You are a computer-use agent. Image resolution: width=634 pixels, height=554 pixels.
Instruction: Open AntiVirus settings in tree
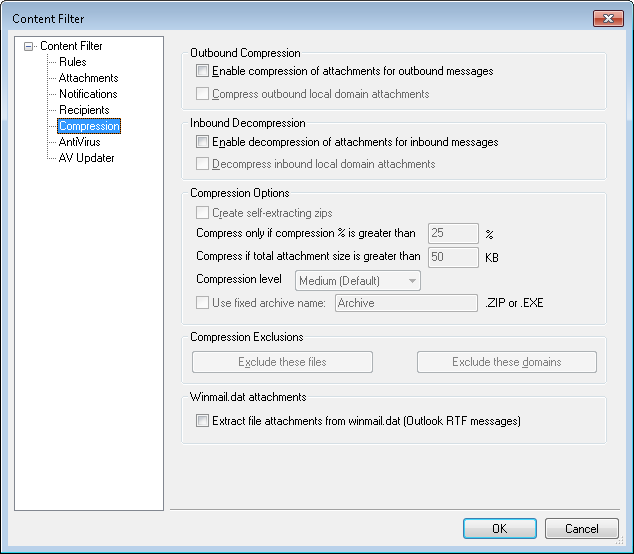(79, 142)
